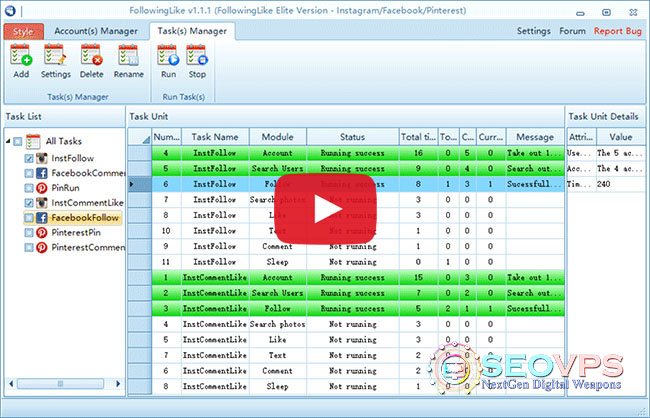This screenshot has width=650, height=418.
Task: Select All Tasks label in tree
Action: click(63, 141)
